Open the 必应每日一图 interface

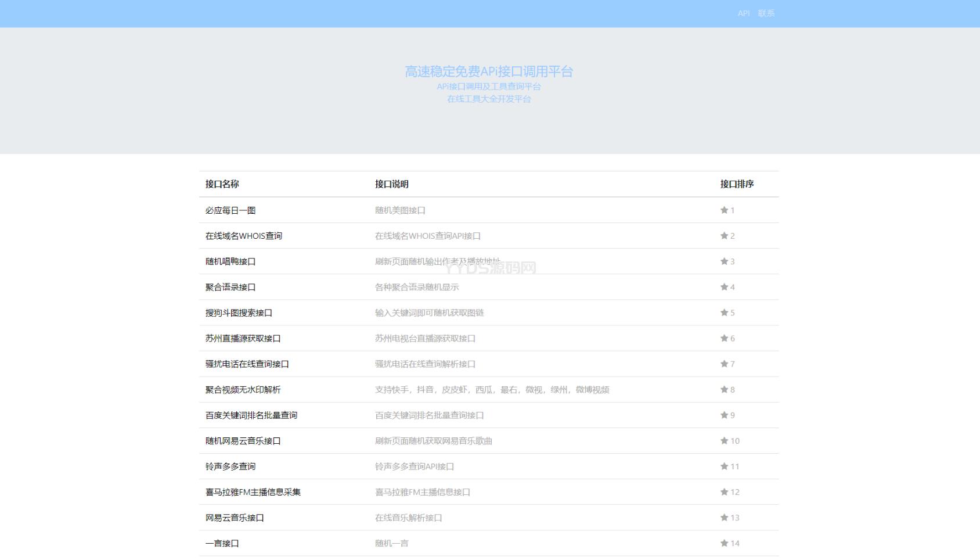click(x=230, y=210)
